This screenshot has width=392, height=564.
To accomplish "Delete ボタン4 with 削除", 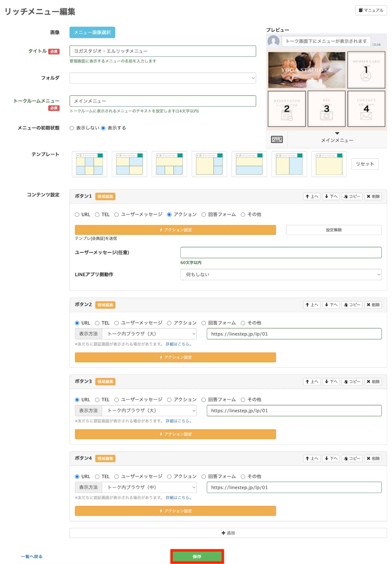I will point(373,458).
